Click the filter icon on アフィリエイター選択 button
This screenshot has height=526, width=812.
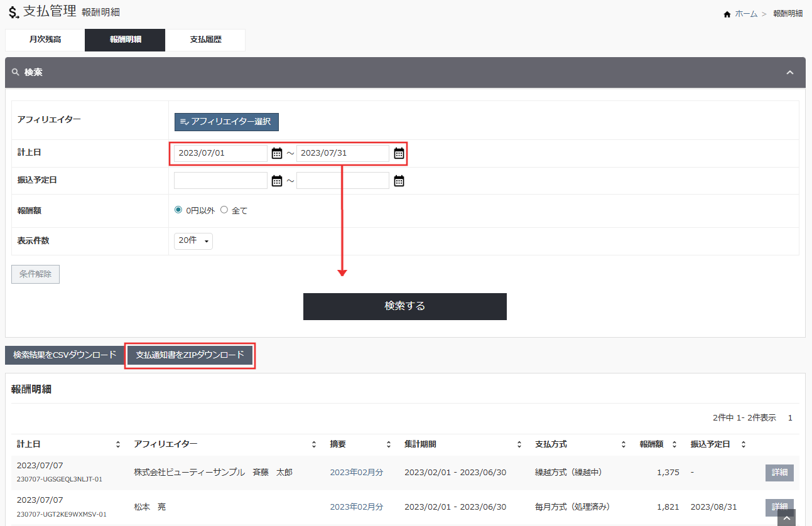point(183,122)
